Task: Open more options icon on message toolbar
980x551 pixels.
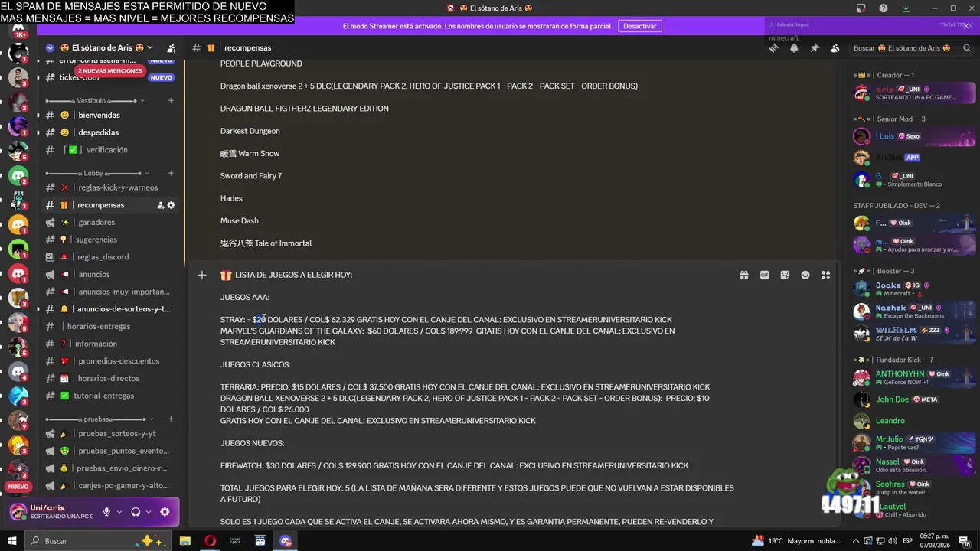Action: click(x=825, y=275)
